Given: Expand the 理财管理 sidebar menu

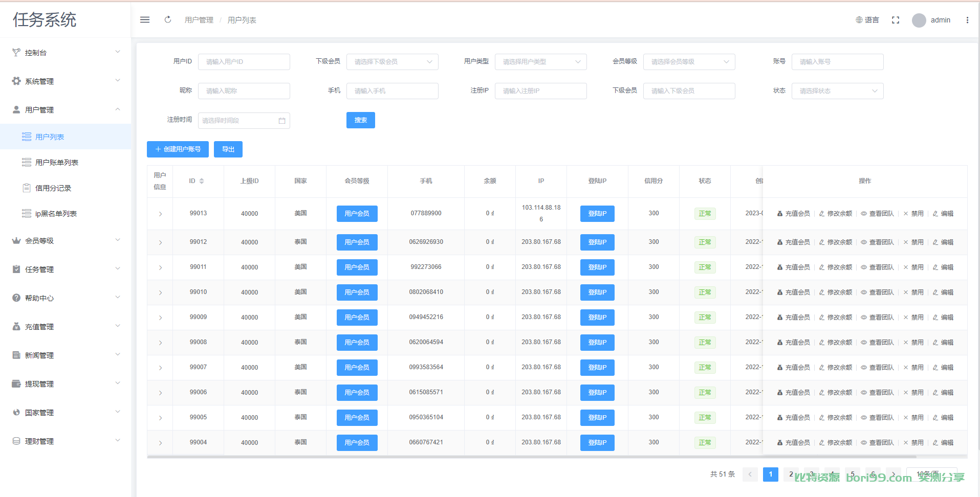Looking at the screenshot, I should pos(66,441).
